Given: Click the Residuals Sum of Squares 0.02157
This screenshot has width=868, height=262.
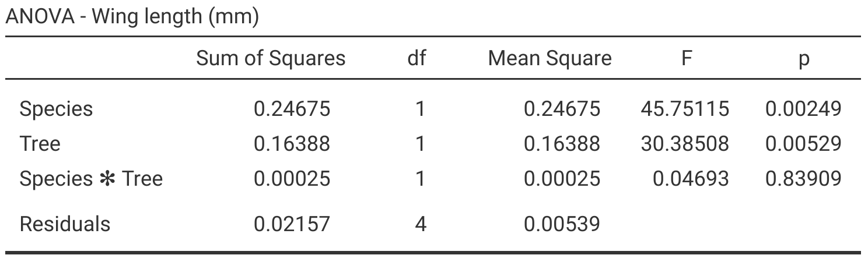Looking at the screenshot, I should point(292,224).
